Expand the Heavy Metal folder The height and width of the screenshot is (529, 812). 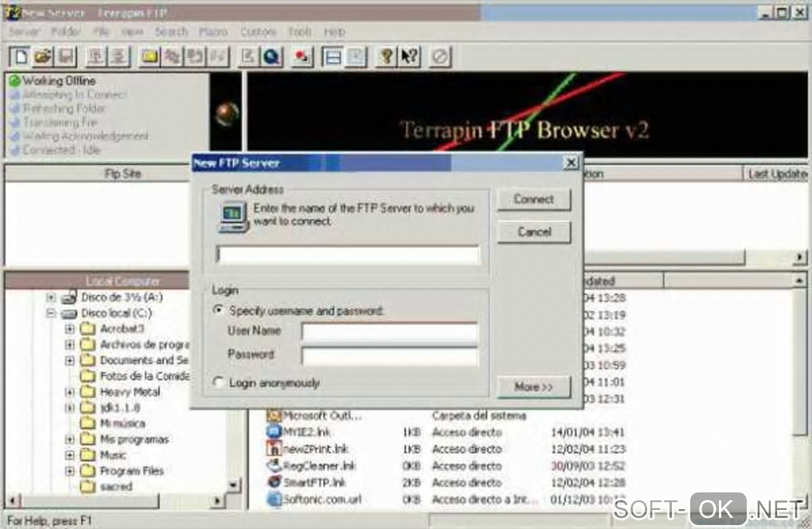pyautogui.click(x=69, y=392)
